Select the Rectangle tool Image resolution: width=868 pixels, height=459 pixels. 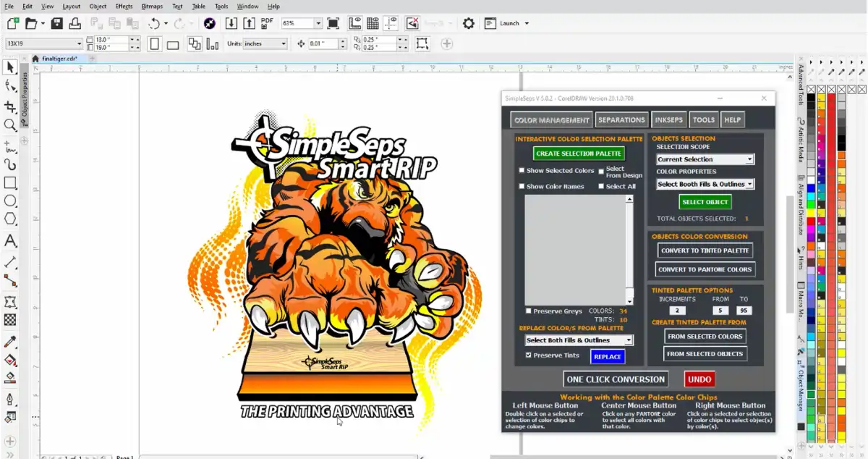tap(10, 182)
